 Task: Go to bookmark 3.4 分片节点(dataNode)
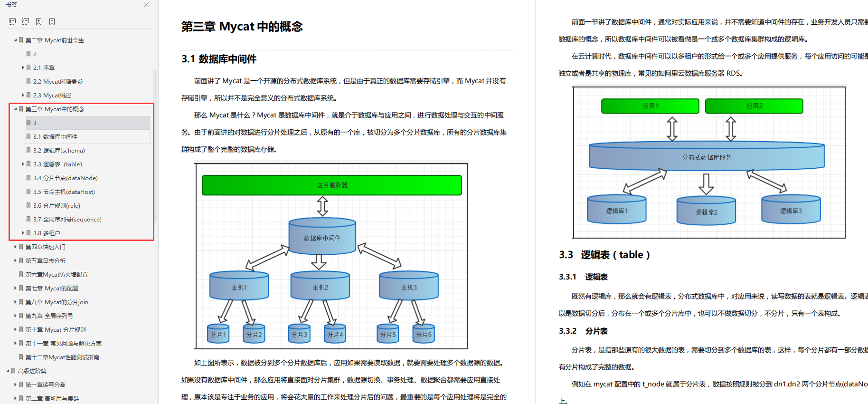[66, 178]
